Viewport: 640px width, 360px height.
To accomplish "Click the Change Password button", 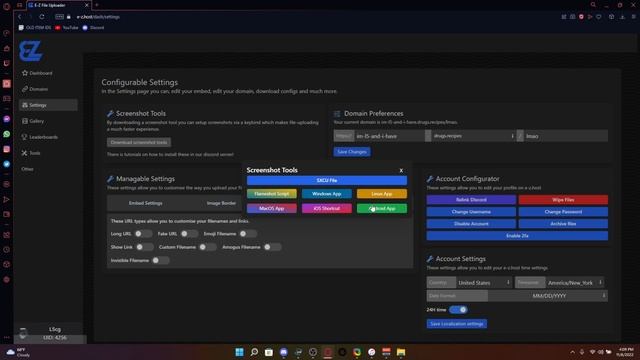I will click(x=563, y=212).
